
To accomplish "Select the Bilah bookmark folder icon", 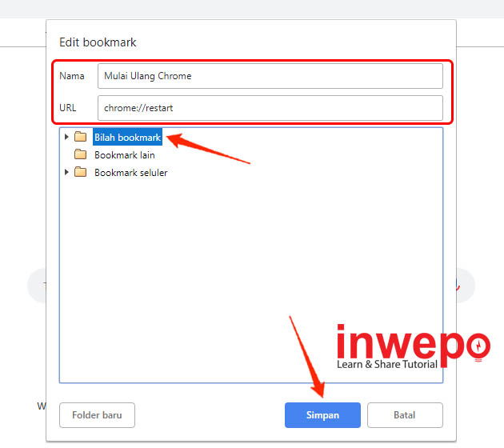I will point(80,137).
